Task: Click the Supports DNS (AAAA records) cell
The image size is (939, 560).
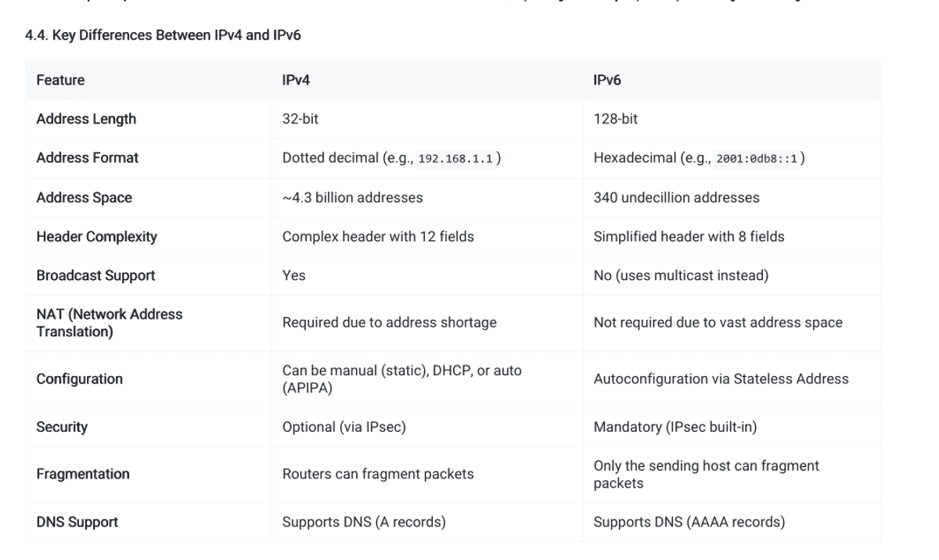Action: click(689, 522)
